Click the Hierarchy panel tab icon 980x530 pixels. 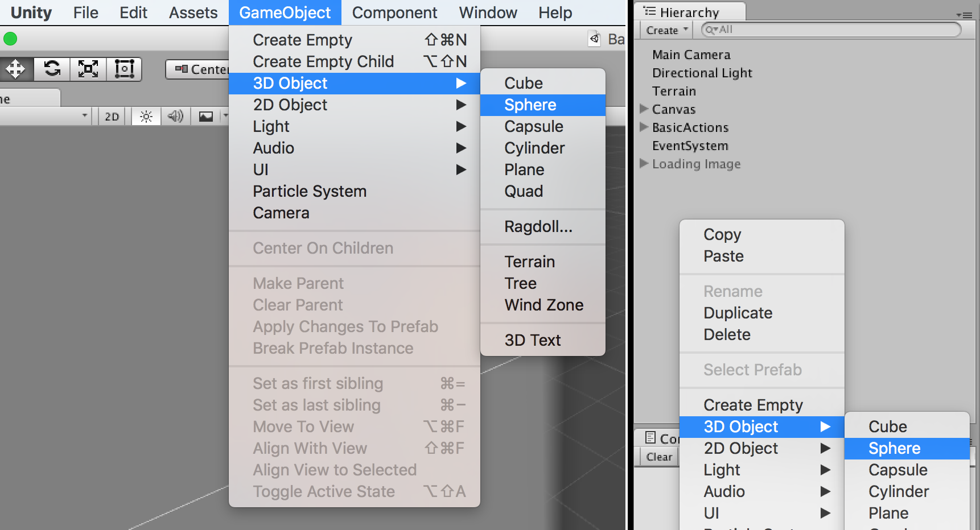650,11
